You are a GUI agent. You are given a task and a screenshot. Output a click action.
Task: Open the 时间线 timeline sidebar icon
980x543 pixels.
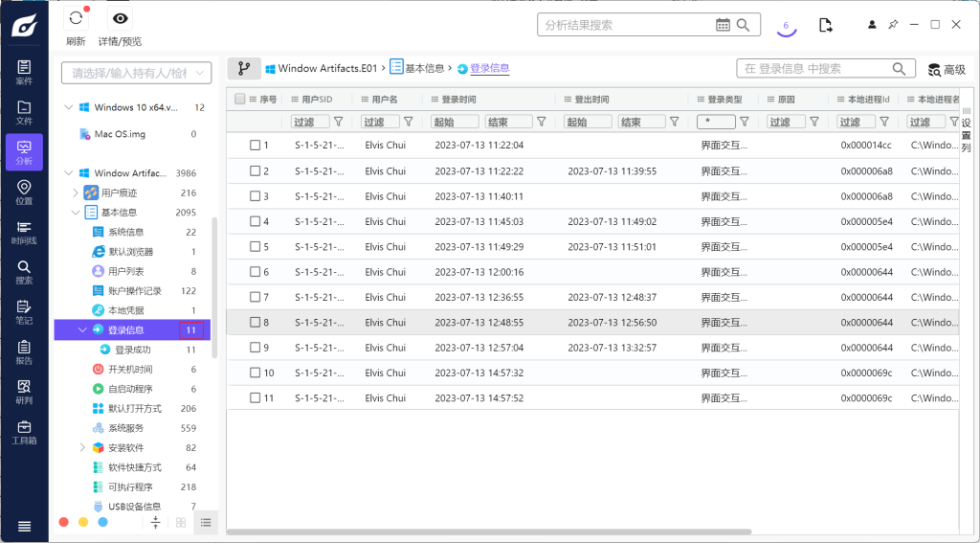click(24, 232)
